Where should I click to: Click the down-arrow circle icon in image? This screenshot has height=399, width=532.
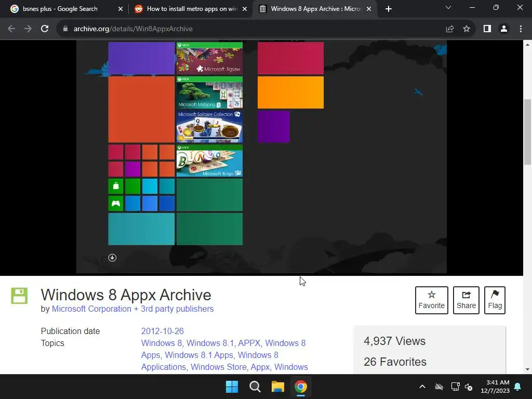(x=112, y=258)
